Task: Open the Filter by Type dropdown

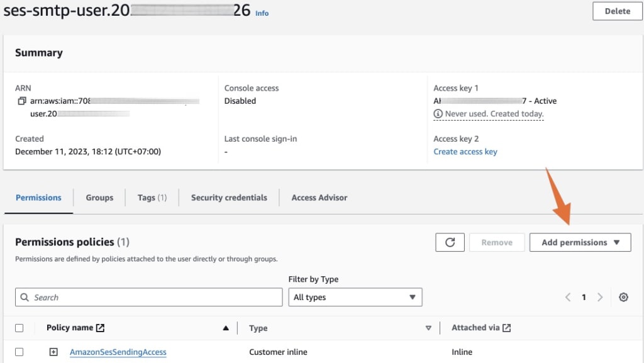Action: [x=355, y=297]
